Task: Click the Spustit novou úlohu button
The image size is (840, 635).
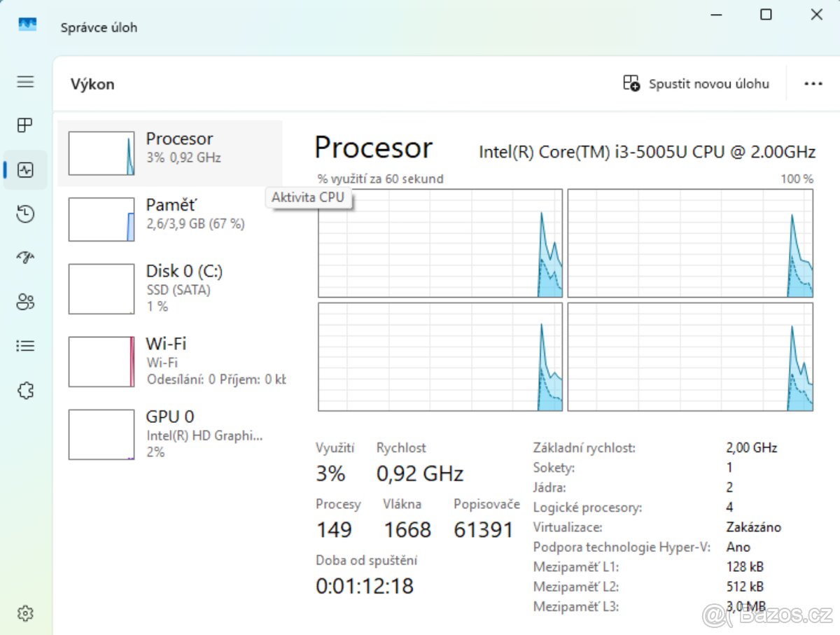Action: (x=709, y=83)
